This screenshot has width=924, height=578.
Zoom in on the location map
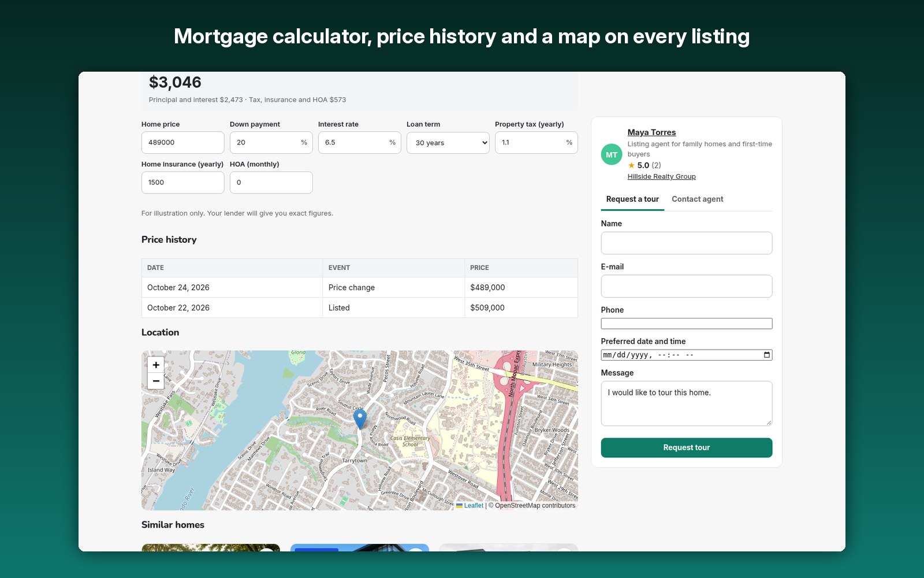[x=156, y=365]
